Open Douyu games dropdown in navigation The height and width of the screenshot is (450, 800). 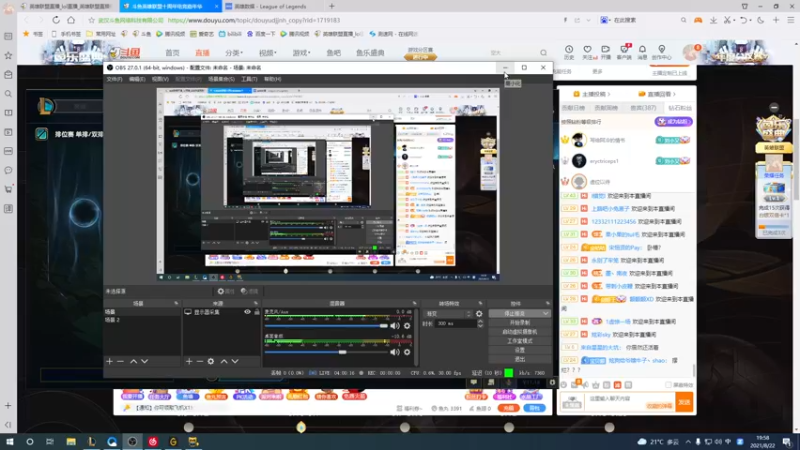(301, 53)
